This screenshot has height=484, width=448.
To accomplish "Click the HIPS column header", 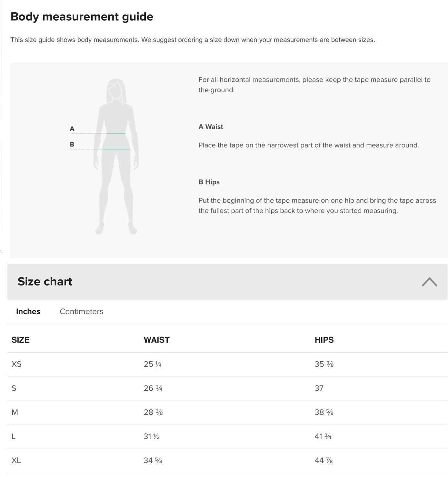I will pyautogui.click(x=324, y=340).
